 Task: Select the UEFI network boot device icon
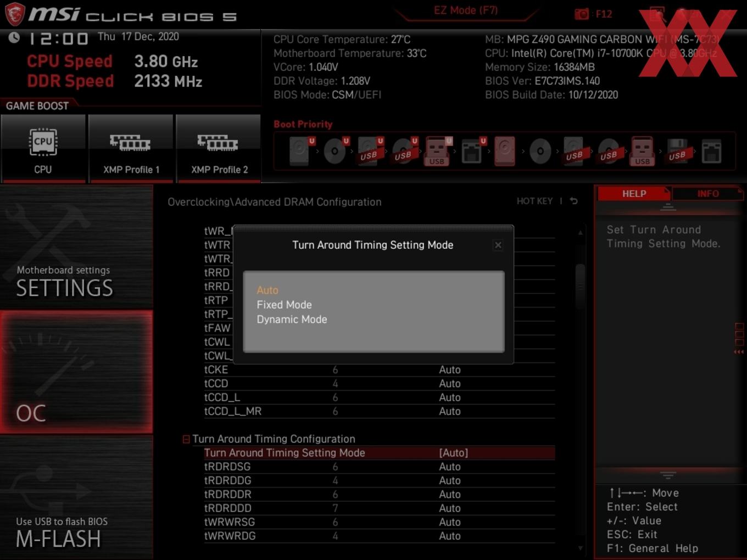[x=472, y=151]
